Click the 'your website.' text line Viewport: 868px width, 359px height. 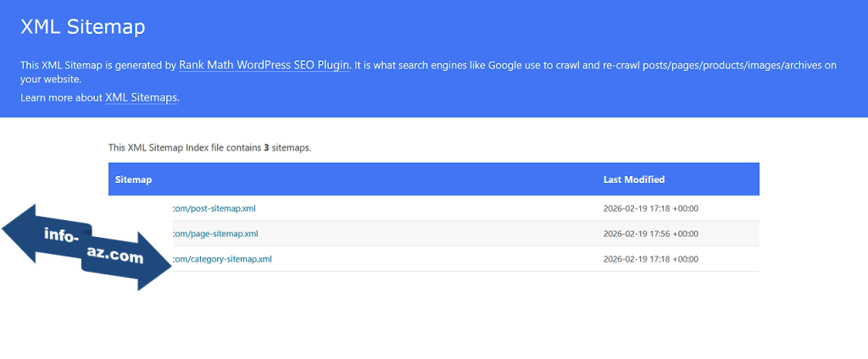pyautogui.click(x=51, y=80)
